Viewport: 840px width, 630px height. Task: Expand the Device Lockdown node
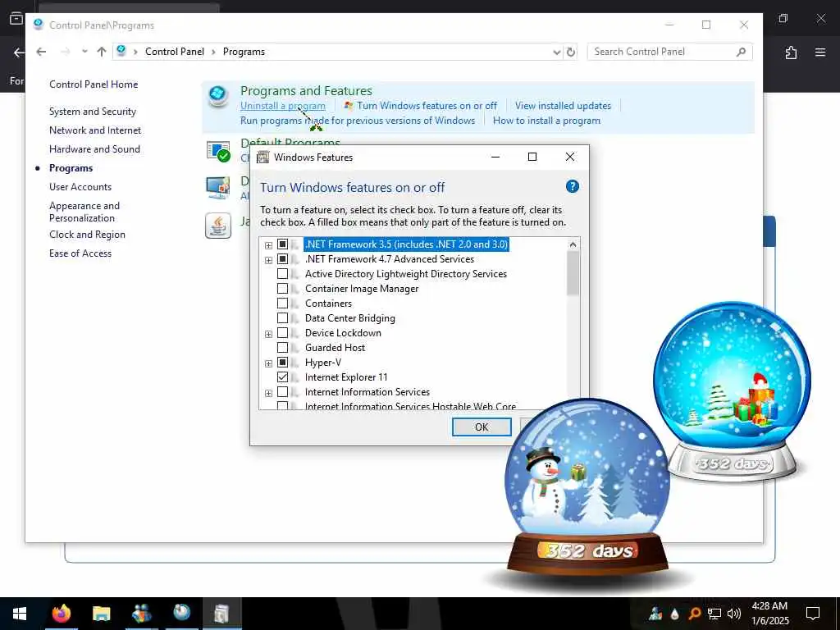pyautogui.click(x=268, y=335)
